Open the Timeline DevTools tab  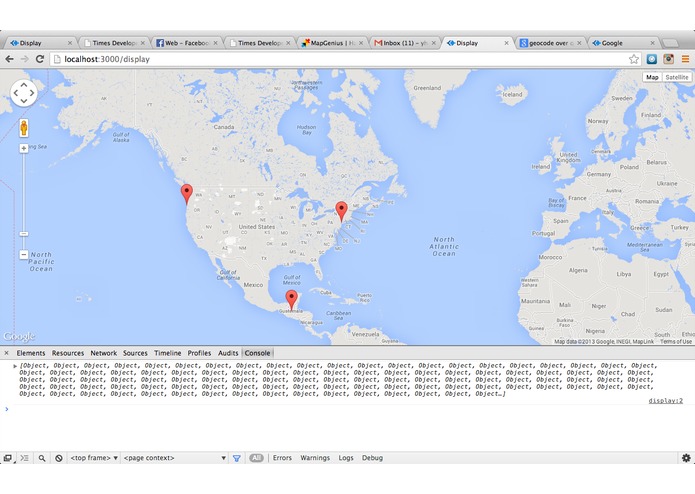(x=168, y=353)
